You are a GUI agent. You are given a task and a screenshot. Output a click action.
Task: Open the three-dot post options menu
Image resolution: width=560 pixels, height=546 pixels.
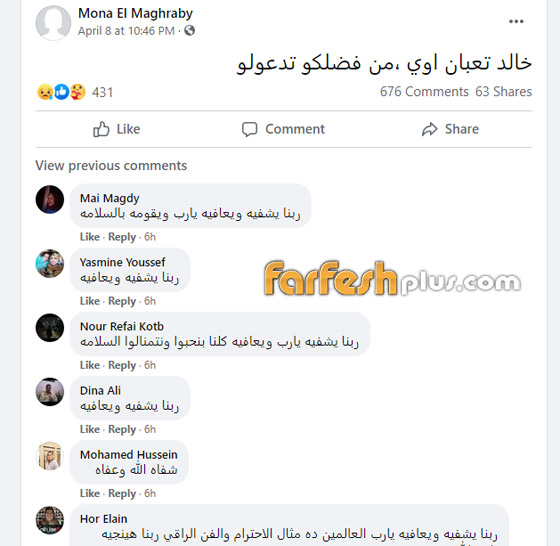[x=516, y=21]
